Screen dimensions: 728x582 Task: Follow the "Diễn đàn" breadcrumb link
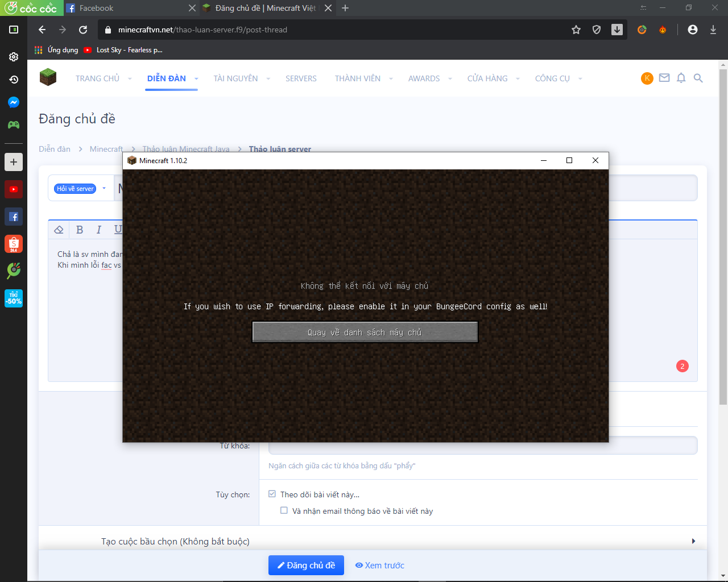(55, 149)
